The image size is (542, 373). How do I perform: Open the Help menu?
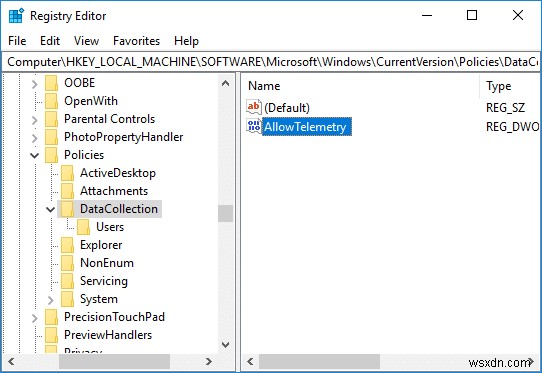click(x=186, y=41)
